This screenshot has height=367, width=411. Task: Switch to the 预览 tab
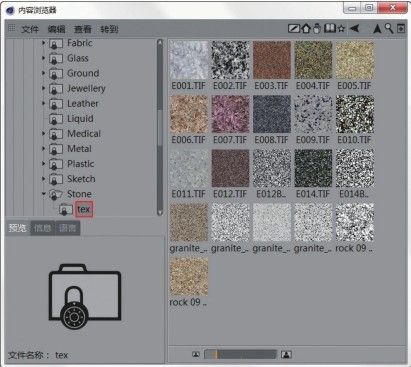[x=18, y=228]
